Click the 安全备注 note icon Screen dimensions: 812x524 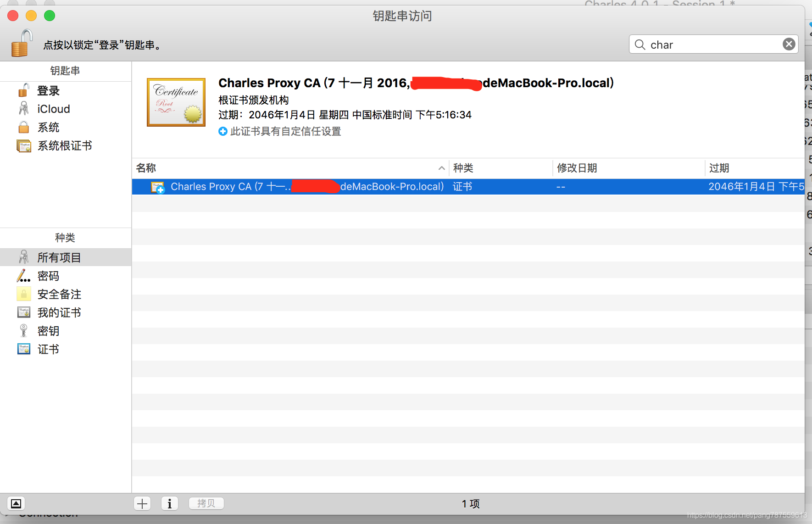(x=24, y=294)
